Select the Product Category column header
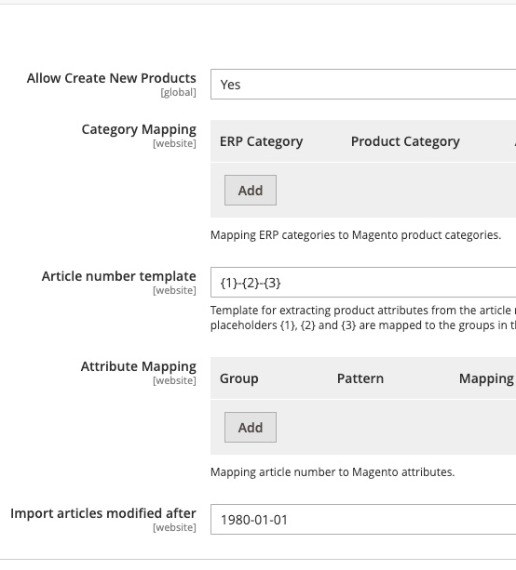The height and width of the screenshot is (570, 516). click(x=405, y=141)
